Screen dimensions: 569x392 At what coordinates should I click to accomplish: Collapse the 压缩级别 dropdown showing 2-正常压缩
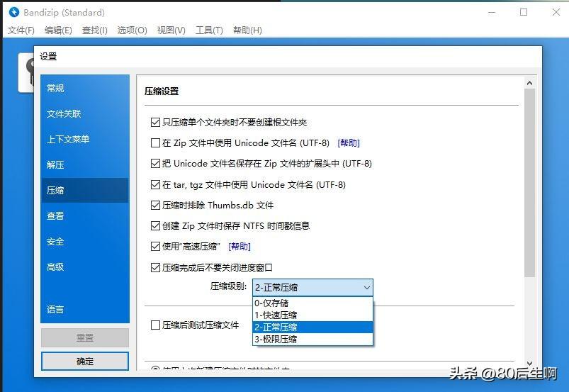[312, 288]
